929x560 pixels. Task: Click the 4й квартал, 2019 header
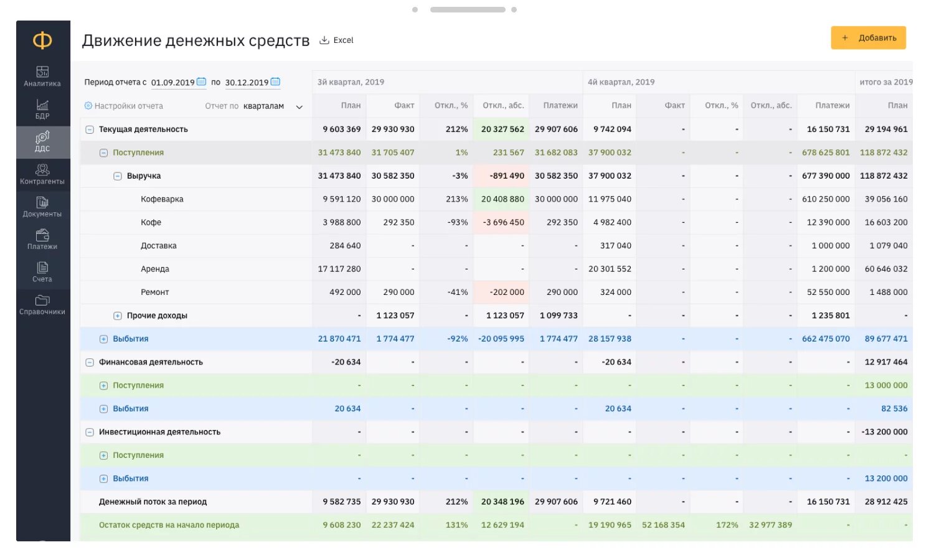pyautogui.click(x=621, y=82)
